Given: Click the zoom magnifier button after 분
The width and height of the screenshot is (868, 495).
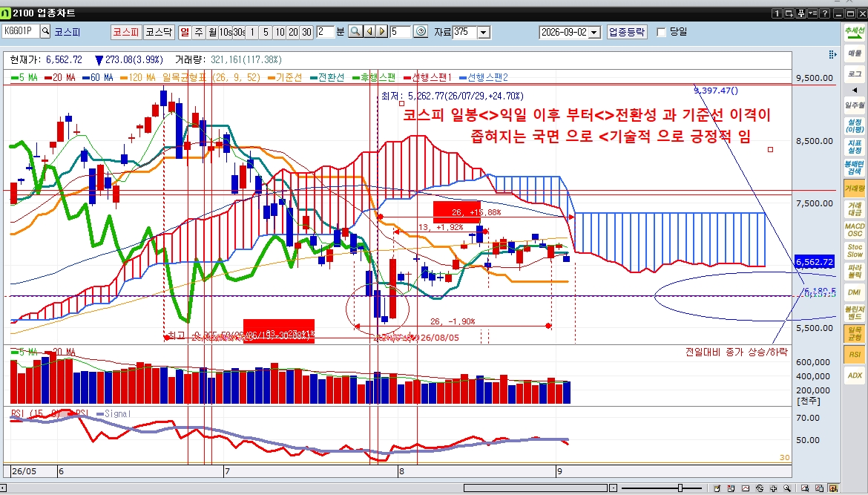Looking at the screenshot, I should tap(355, 32).
